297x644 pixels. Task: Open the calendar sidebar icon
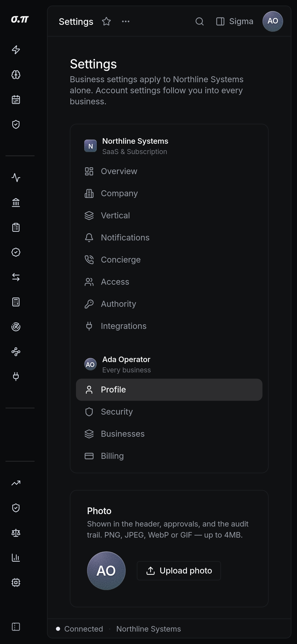coord(16,100)
